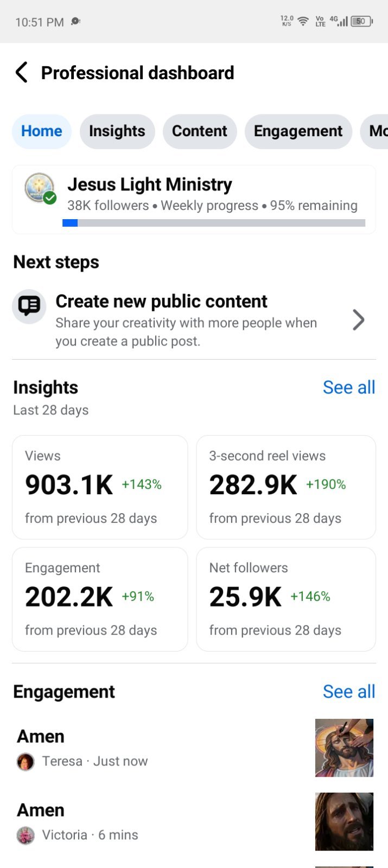The height and width of the screenshot is (868, 388).
Task: Tap the chat bubble notification icon near time
Action: 75,21
